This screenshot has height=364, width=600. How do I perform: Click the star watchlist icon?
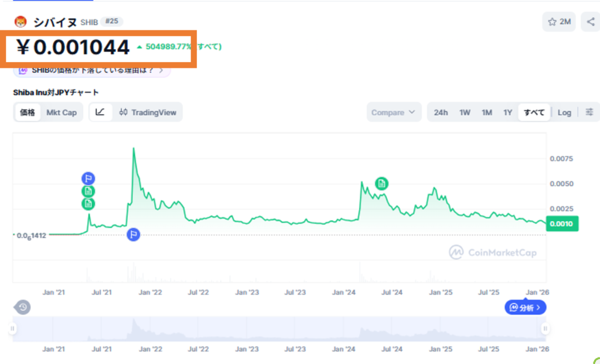pos(552,22)
